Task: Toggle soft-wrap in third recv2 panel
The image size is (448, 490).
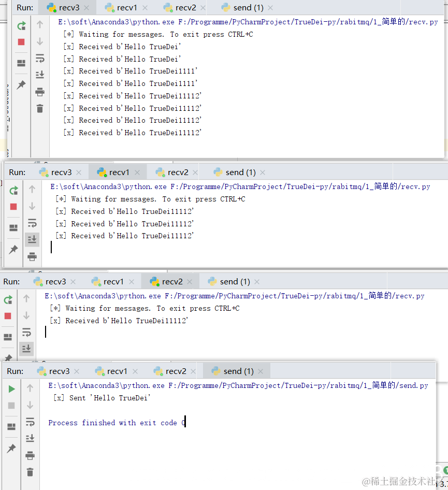Action: [26, 332]
